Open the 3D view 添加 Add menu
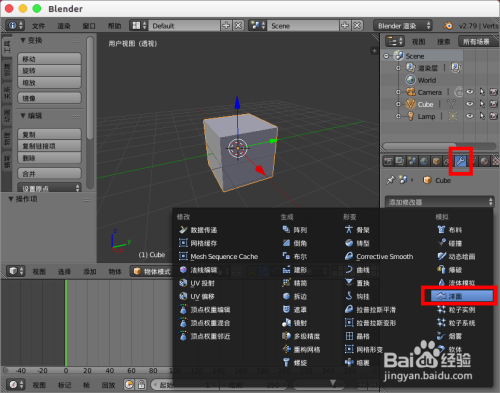This screenshot has height=393, width=500. [89, 272]
